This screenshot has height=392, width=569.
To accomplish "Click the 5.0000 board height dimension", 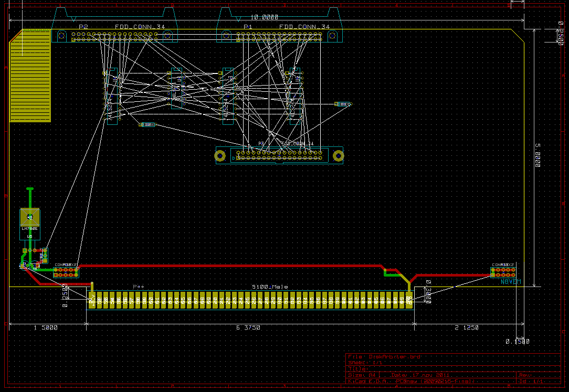I will click(537, 155).
